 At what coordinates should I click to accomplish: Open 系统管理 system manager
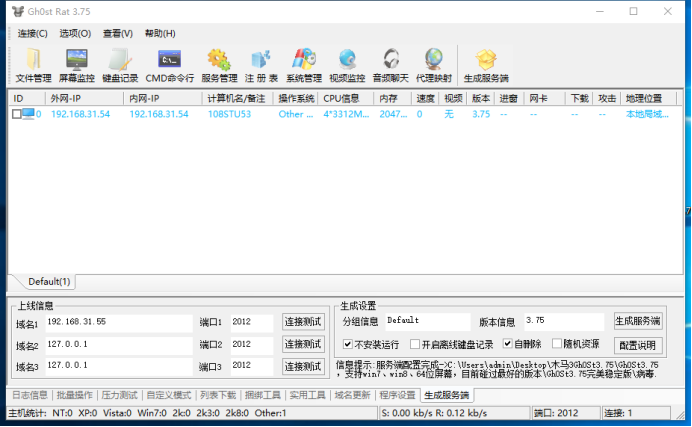(x=304, y=65)
